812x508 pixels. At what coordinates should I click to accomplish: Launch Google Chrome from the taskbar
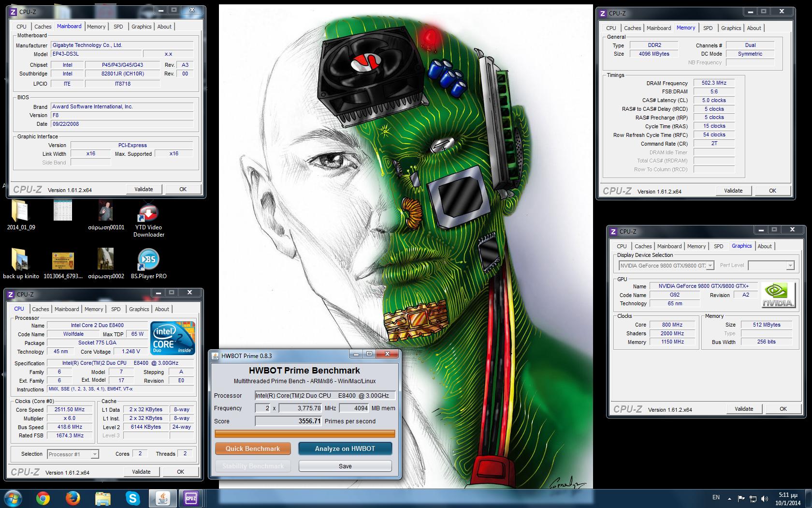click(x=43, y=498)
